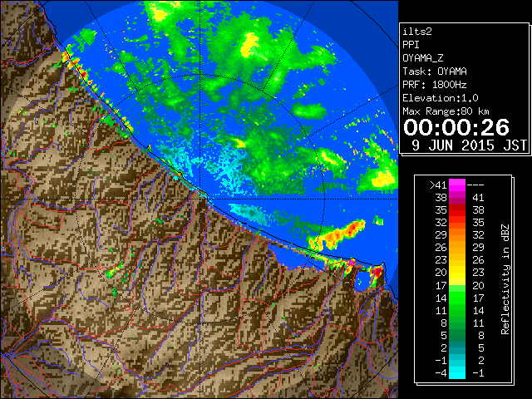Image resolution: width=532 pixels, height=399 pixels.
Task: Click the 'PPI' scan type text
Action: pyautogui.click(x=411, y=45)
